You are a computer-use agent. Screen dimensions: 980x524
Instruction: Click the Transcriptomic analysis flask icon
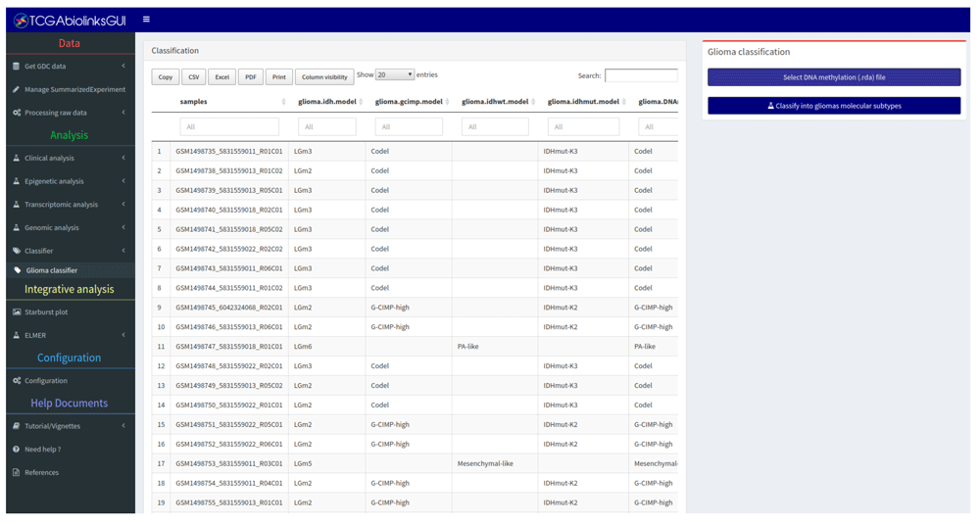pyautogui.click(x=17, y=205)
